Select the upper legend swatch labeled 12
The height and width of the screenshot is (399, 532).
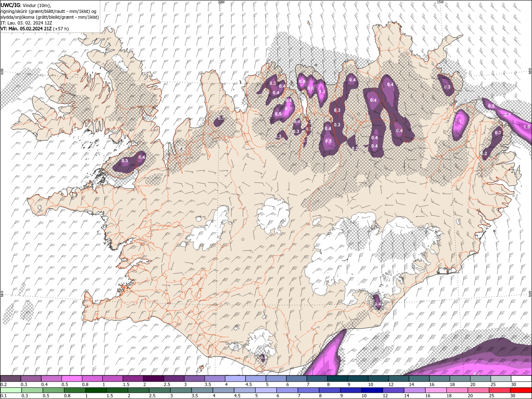[399, 379]
